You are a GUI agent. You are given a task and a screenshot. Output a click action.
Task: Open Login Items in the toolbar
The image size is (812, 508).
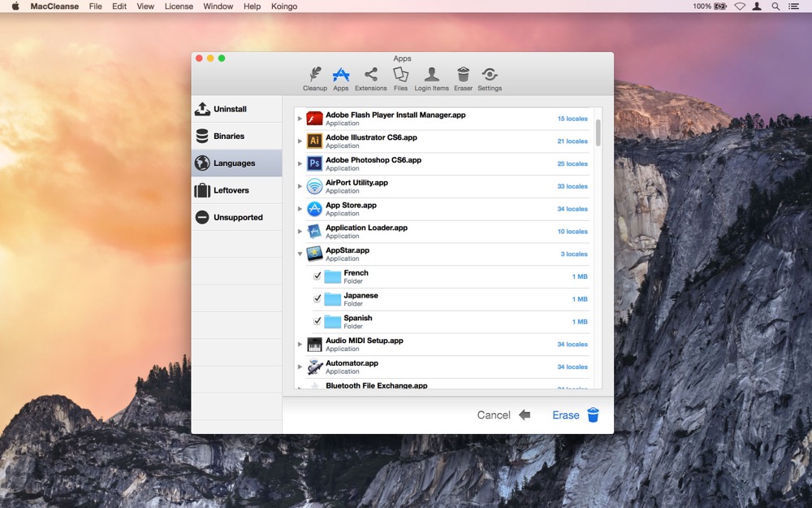[431, 80]
